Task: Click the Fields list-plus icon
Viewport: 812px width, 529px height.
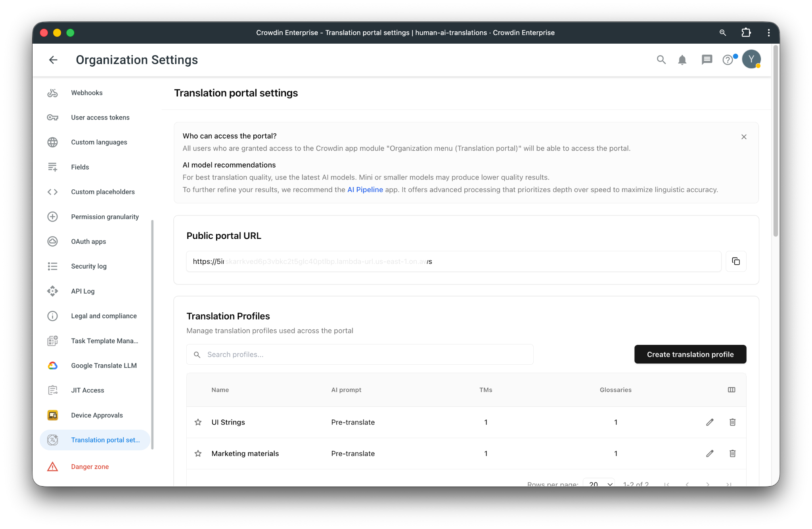Action: pyautogui.click(x=53, y=167)
